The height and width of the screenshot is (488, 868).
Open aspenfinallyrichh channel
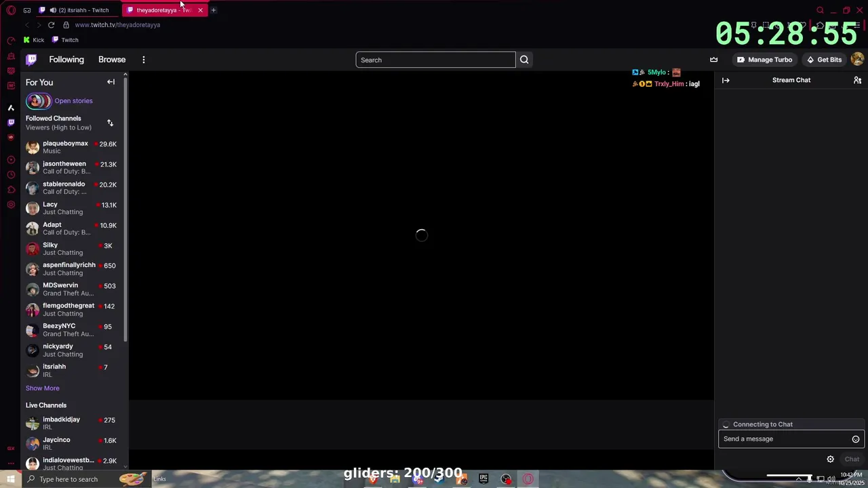71,269
